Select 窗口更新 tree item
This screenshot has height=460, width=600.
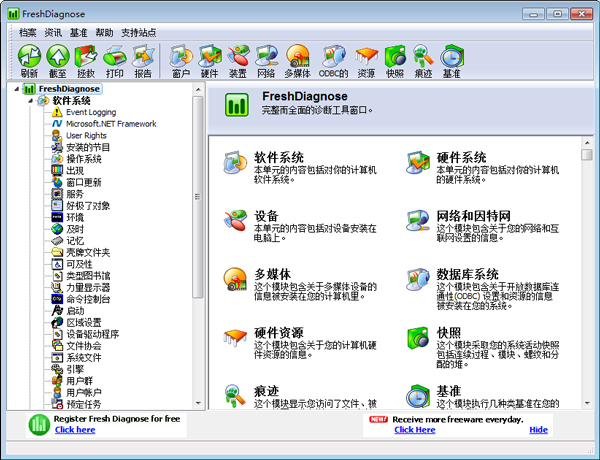84,182
